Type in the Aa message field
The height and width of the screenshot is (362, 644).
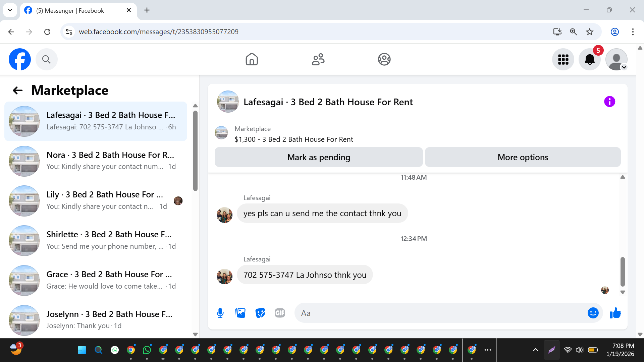439,313
